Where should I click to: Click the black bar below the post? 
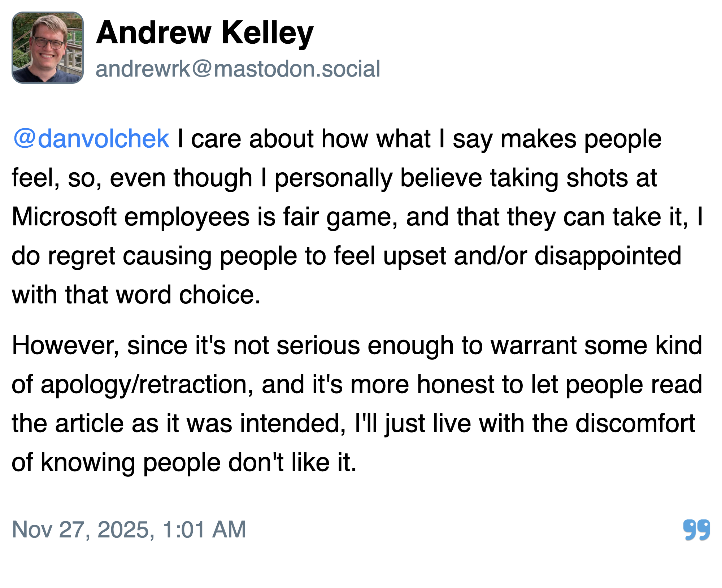point(361,571)
